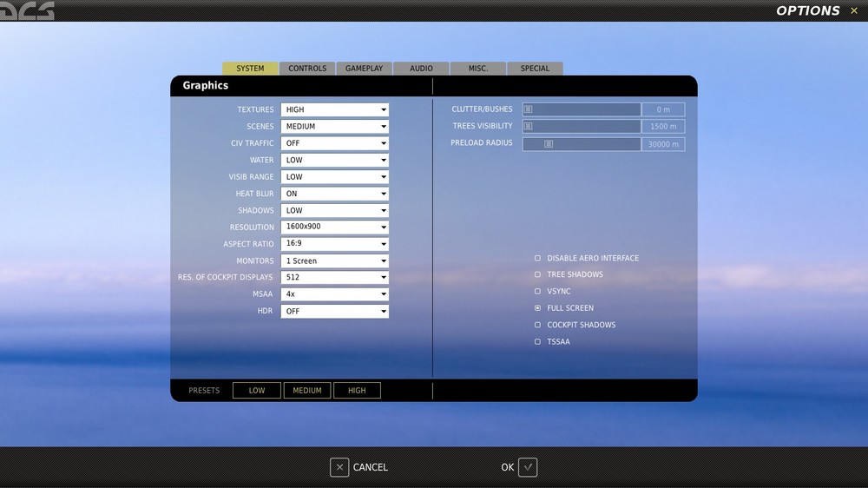Screen dimensions: 868x488
Task: Open the AUDIO tab
Action: 421,68
